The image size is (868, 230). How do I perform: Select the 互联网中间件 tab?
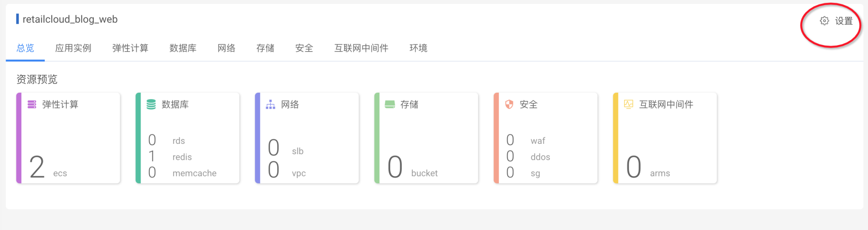pos(361,48)
